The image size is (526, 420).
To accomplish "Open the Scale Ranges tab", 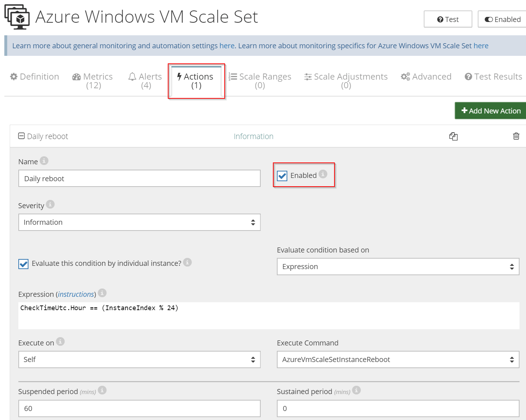I will [260, 81].
